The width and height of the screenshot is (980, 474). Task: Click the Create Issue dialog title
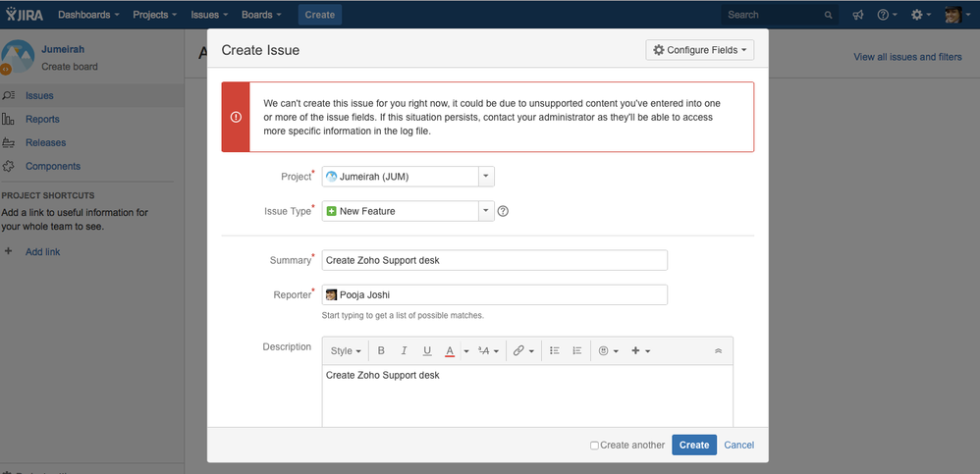click(x=260, y=50)
